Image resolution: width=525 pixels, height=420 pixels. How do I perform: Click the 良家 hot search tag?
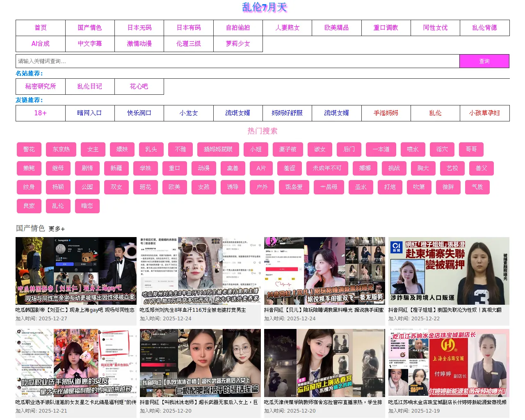29,206
